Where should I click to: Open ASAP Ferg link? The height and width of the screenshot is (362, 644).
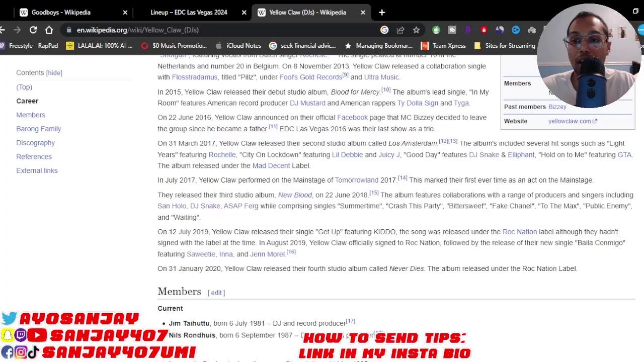[241, 206]
